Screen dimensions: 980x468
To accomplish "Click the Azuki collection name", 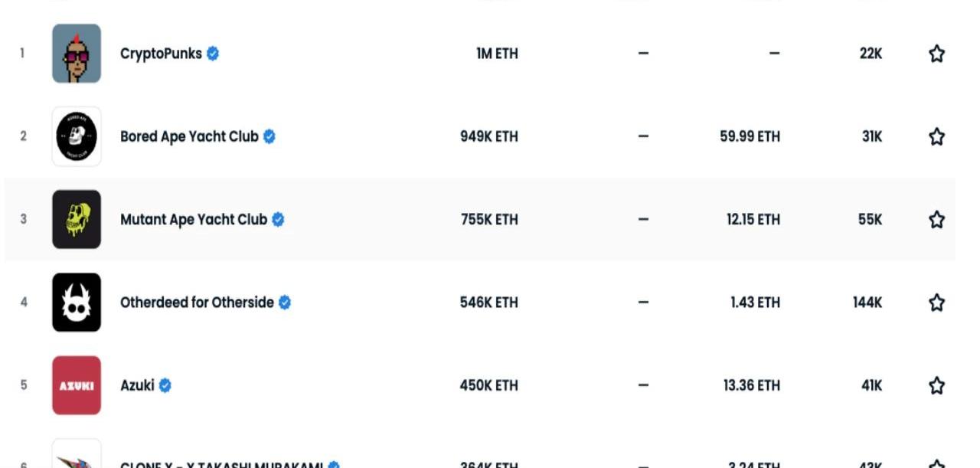I will click(137, 385).
